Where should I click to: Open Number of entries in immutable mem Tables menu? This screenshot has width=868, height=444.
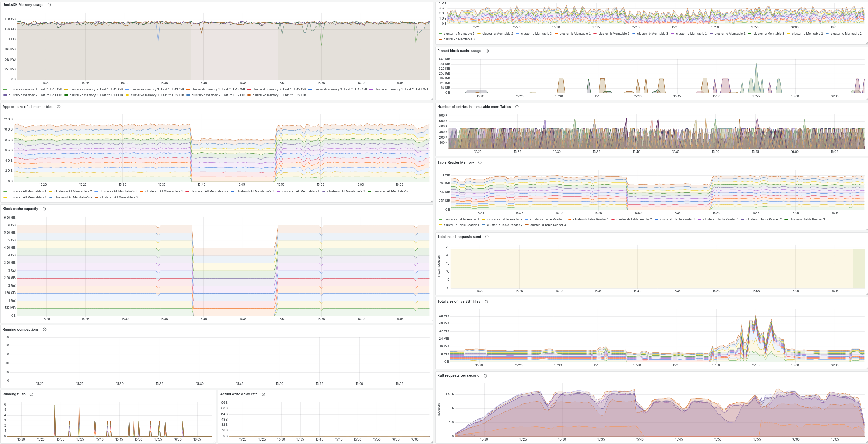474,107
